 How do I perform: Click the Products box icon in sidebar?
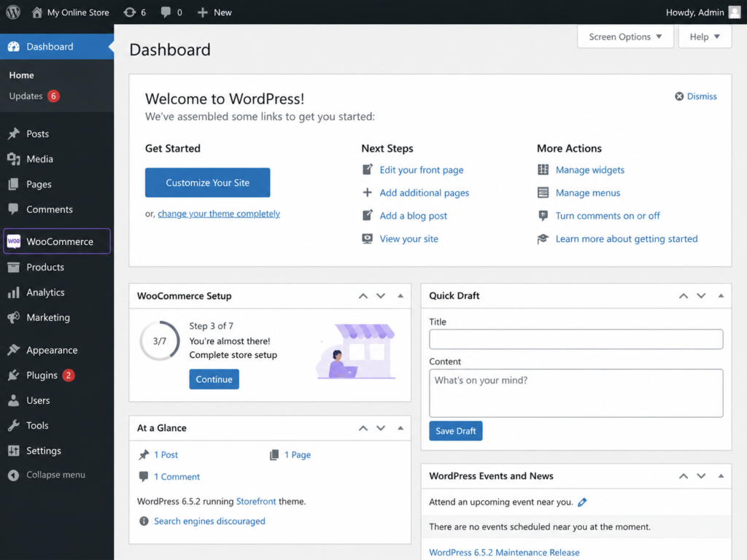coord(13,267)
